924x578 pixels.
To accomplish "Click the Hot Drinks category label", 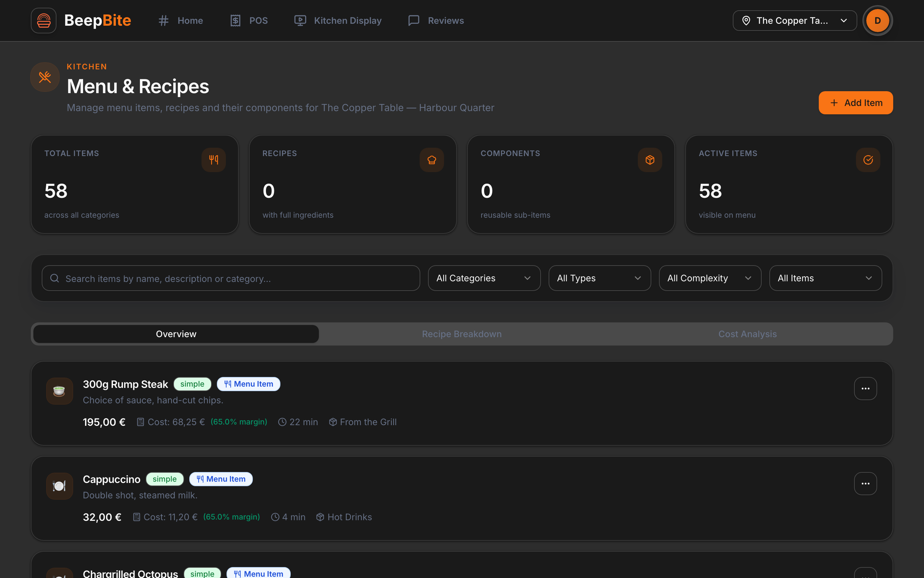I will pyautogui.click(x=349, y=517).
